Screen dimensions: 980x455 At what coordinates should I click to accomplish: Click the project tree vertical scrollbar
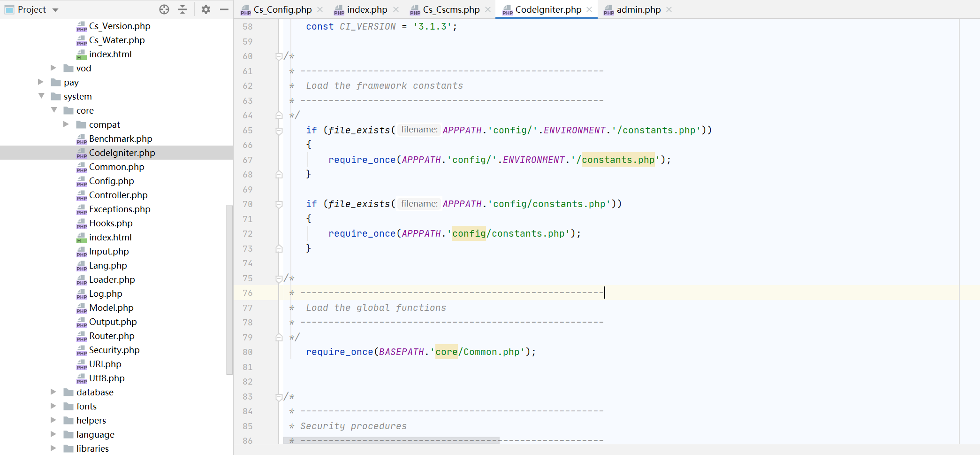tap(229, 289)
